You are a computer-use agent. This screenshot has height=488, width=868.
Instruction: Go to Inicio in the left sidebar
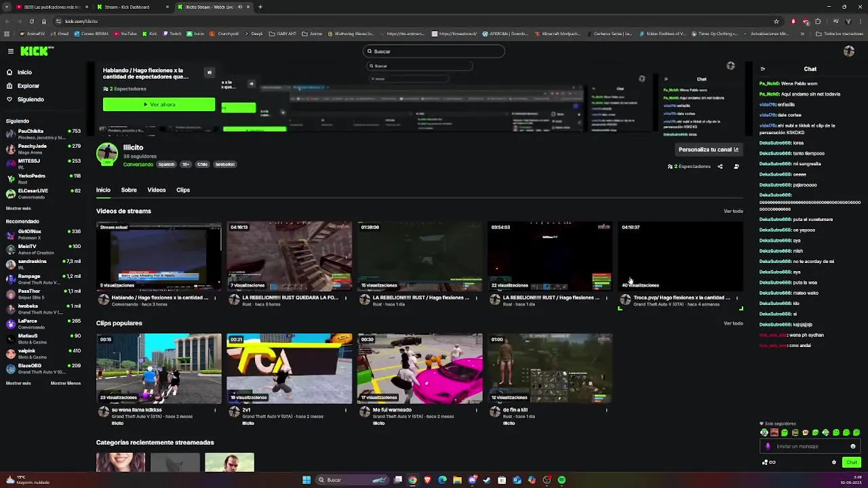coord(20,72)
